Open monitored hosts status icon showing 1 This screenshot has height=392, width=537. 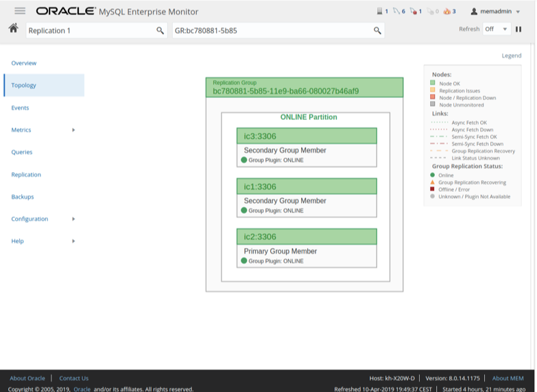coord(379,11)
